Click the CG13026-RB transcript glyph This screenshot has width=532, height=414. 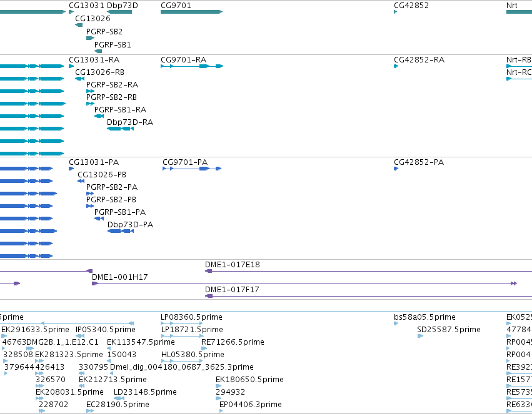pyautogui.click(x=79, y=79)
